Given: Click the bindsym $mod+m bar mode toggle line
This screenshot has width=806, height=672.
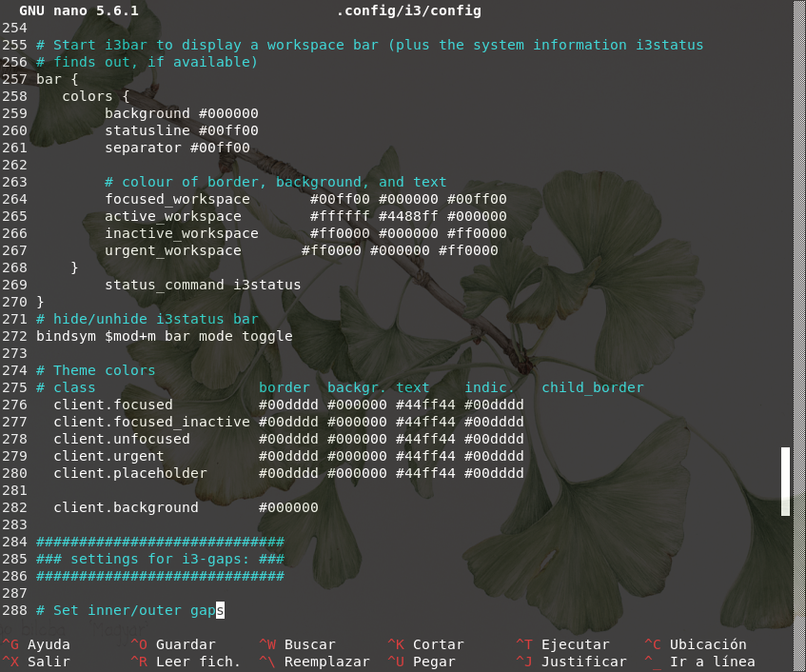Looking at the screenshot, I should (x=164, y=336).
